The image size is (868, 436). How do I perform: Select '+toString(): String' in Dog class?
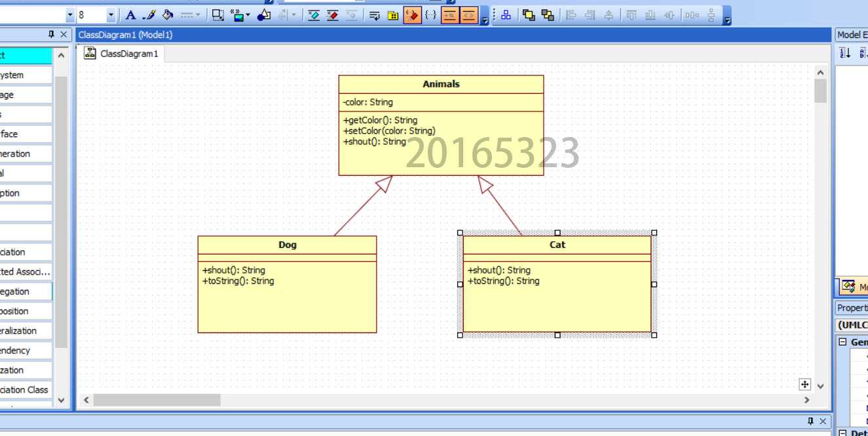point(238,281)
